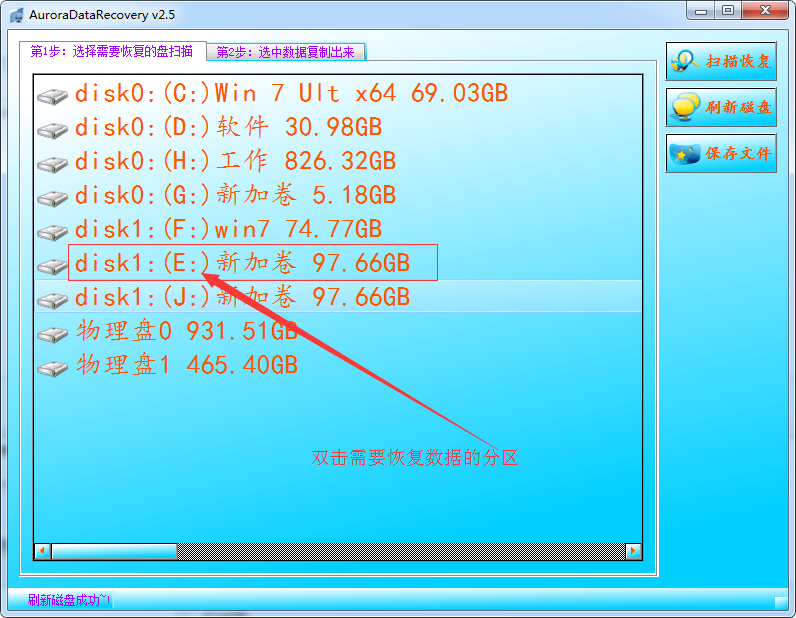Viewport: 796px width, 618px height.
Task: Choose the 物理盘0 931.51GB text label
Action: coord(187,331)
